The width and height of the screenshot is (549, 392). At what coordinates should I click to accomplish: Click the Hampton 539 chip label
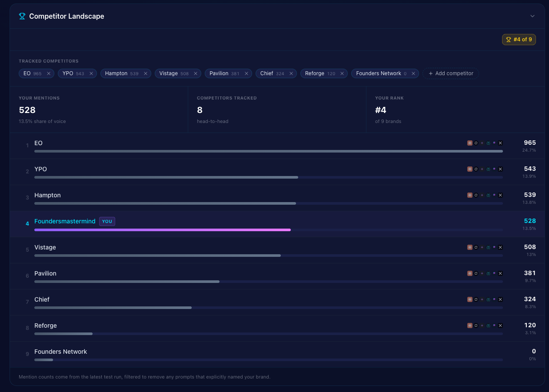(122, 73)
